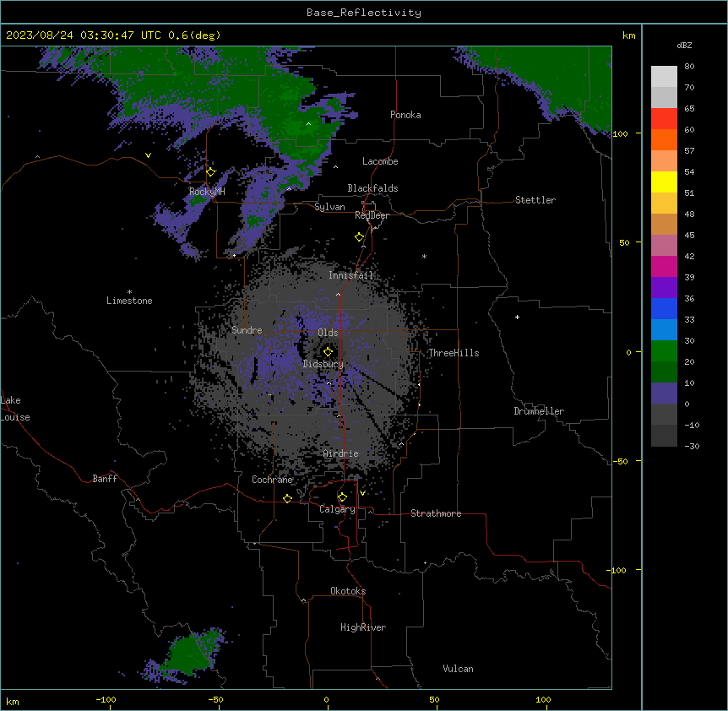The height and width of the screenshot is (711, 728).
Task: Click the ThreeHills label
Action: 454,353
